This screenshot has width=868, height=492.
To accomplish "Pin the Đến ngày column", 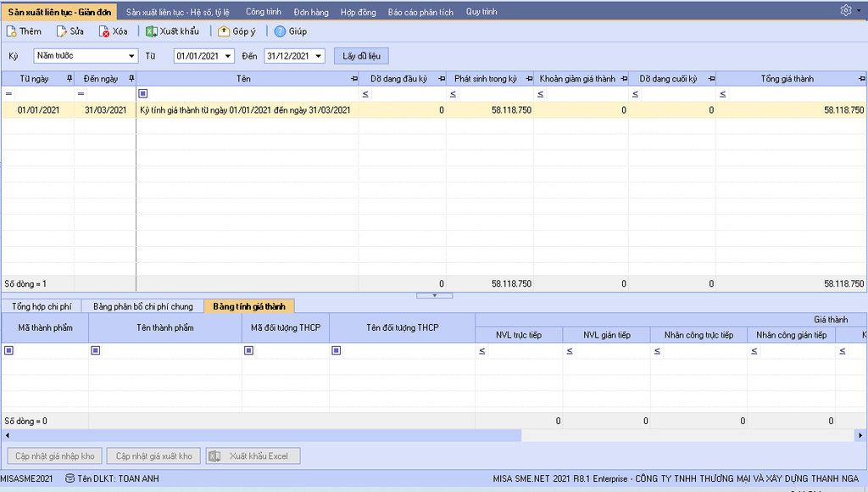I will pos(131,79).
